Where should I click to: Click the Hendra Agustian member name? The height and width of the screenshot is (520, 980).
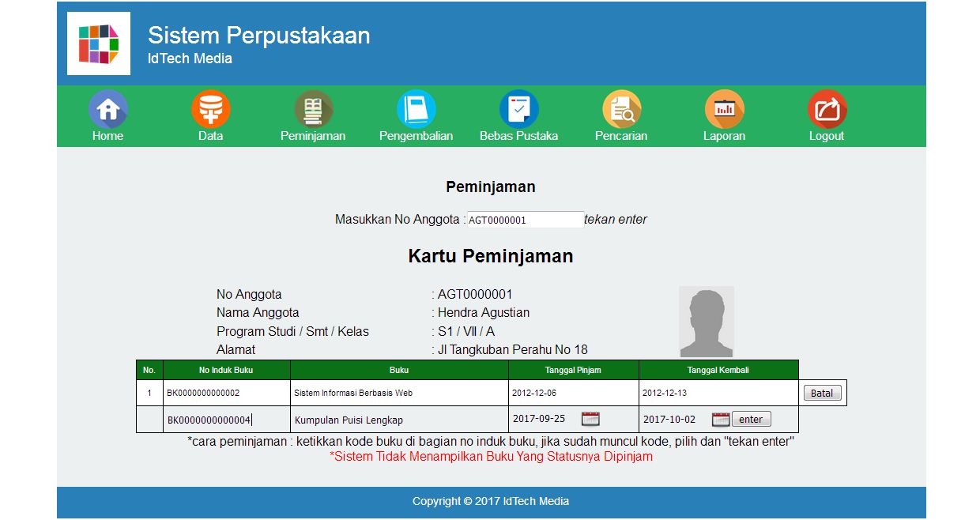pos(484,313)
